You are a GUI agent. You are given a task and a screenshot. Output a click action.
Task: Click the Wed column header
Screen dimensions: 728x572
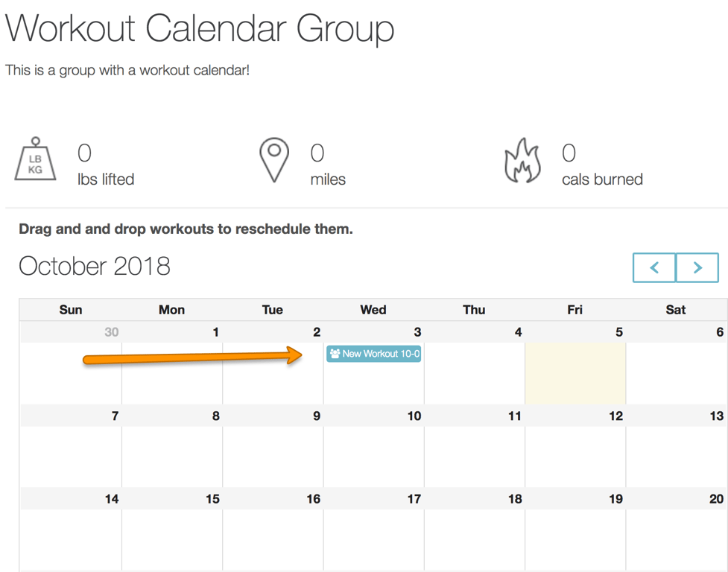(x=373, y=310)
